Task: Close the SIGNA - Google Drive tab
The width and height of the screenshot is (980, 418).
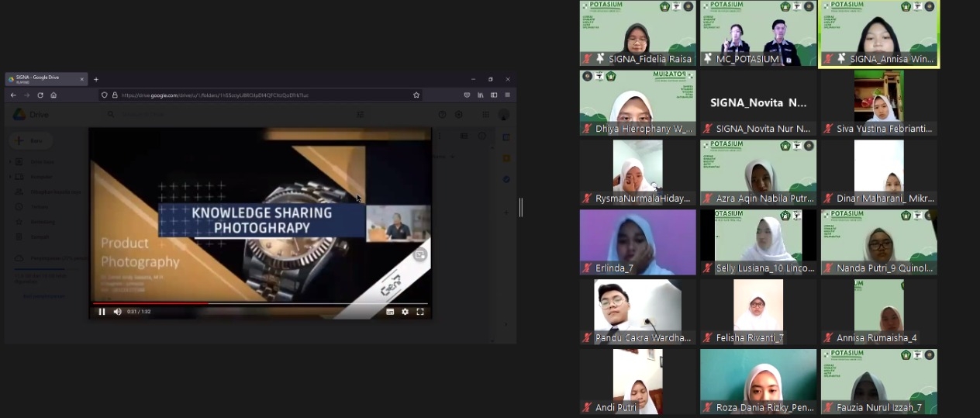Action: coord(81,78)
